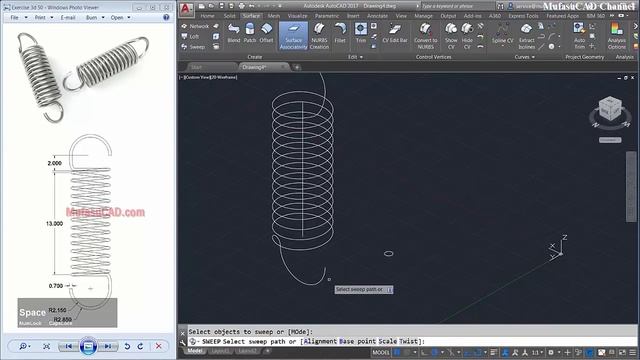Viewport: 640px width, 360px height.
Task: Click Convert to NURBS tool
Action: click(426, 36)
